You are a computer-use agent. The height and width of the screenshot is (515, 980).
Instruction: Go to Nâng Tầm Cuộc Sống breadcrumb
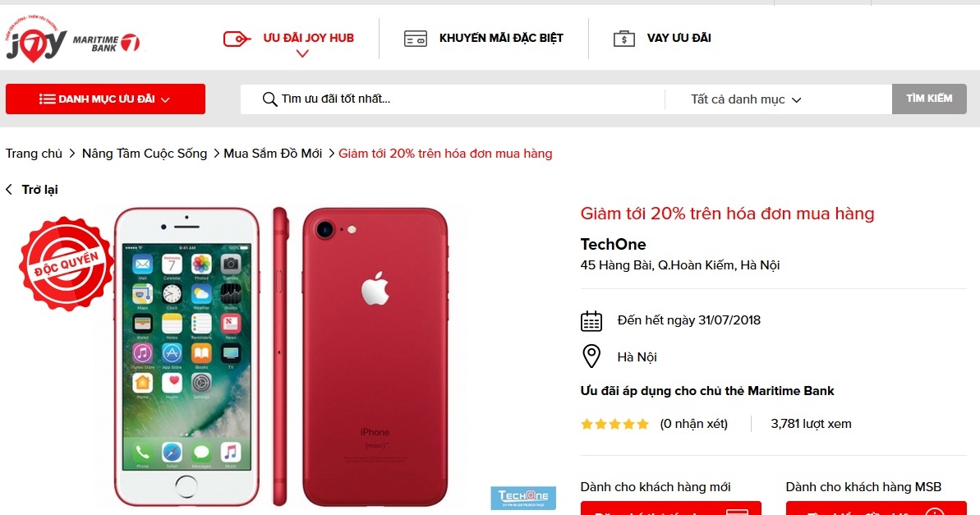pyautogui.click(x=145, y=154)
